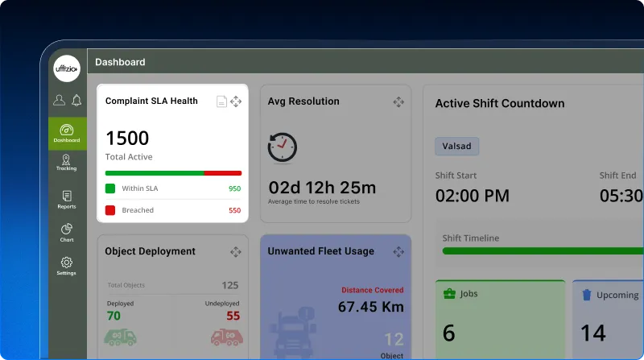Click move icon on Object Deployment card
Viewport: 644px width, 360px height.
[236, 252]
